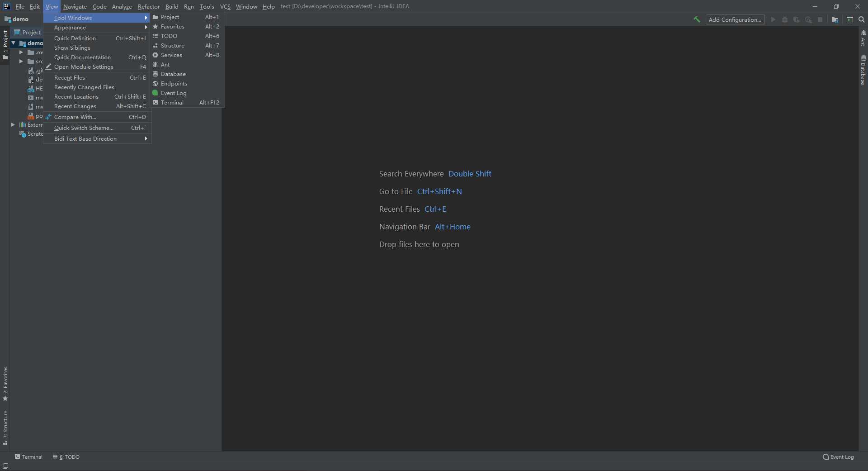Open the Database stripe button on right
Image resolution: width=868 pixels, height=471 pixels.
click(x=863, y=70)
